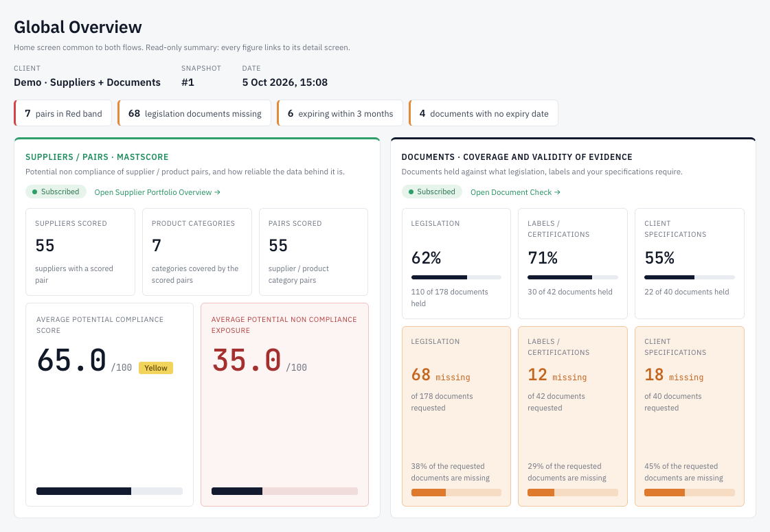Click the Yellow band badge
770x532 pixels.
point(156,368)
